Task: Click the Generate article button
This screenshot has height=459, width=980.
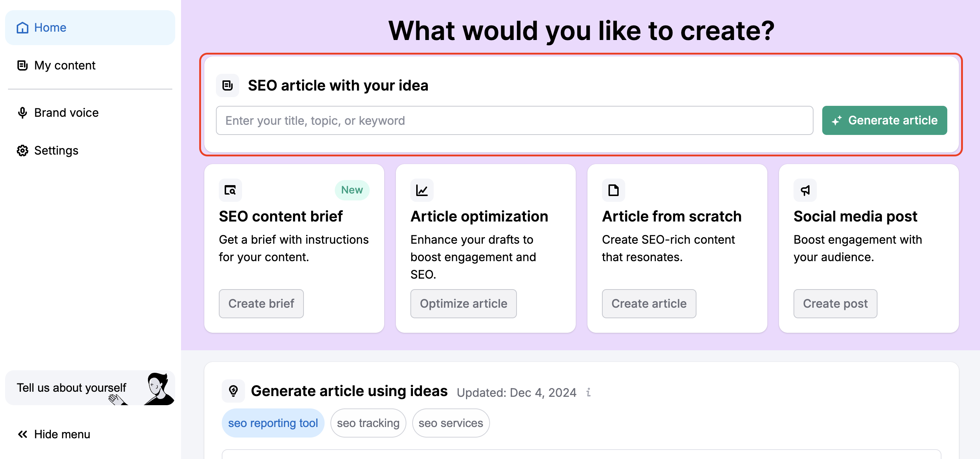Action: (x=884, y=121)
